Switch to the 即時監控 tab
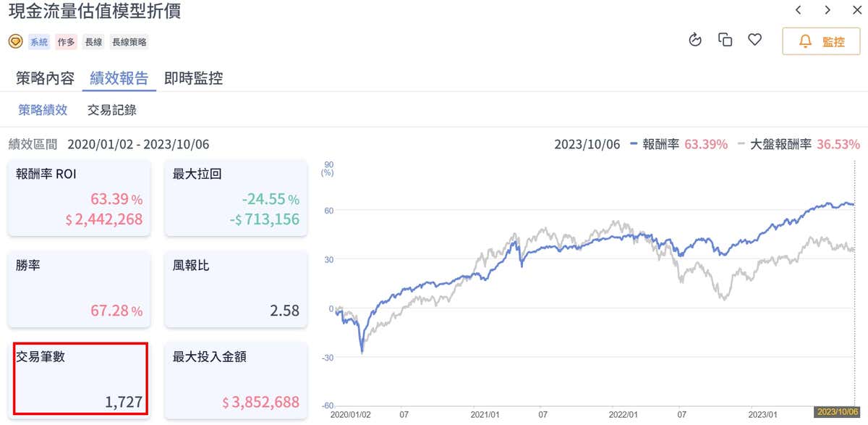Viewport: 868px width, 425px height. coord(193,79)
